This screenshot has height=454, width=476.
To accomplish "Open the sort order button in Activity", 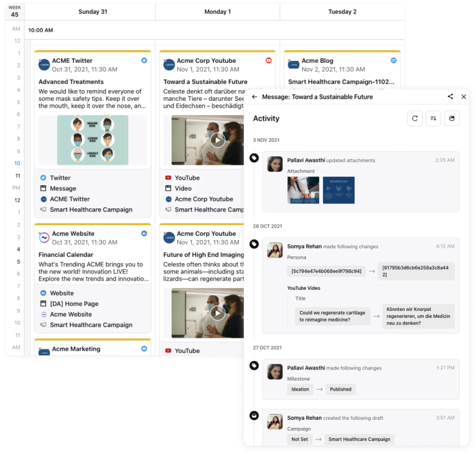I will [x=433, y=118].
